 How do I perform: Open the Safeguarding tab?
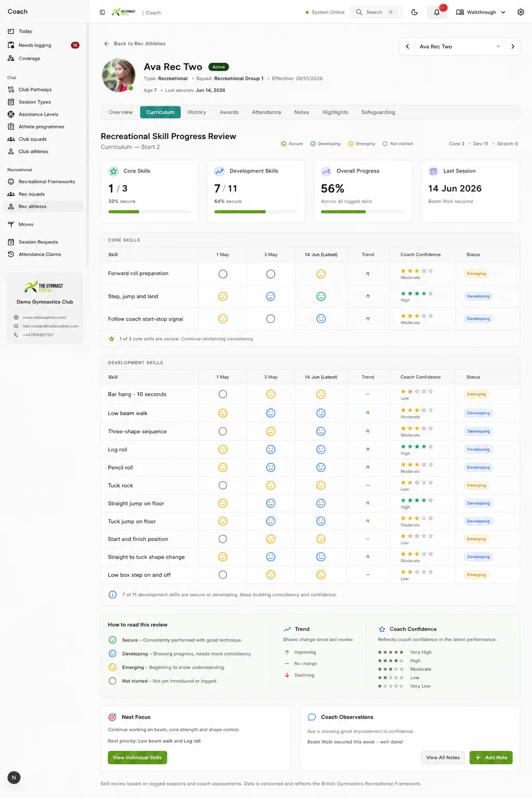point(378,112)
